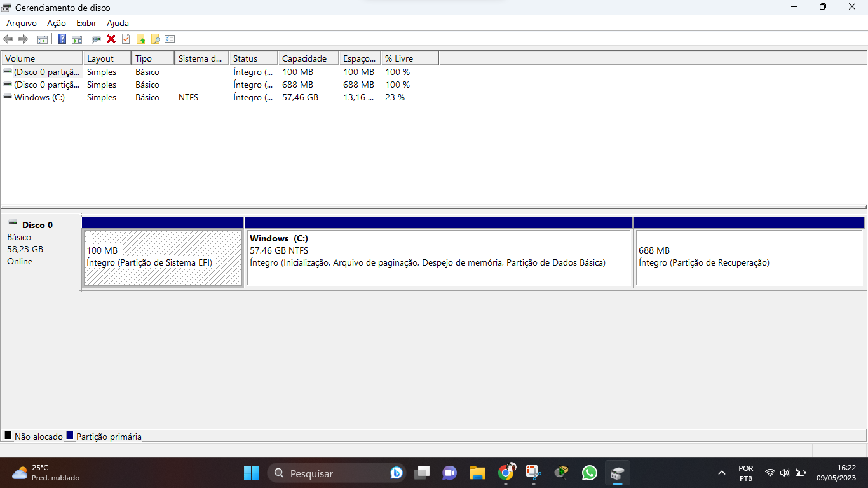Click the 23 % free cell
This screenshot has width=868, height=488.
(395, 97)
